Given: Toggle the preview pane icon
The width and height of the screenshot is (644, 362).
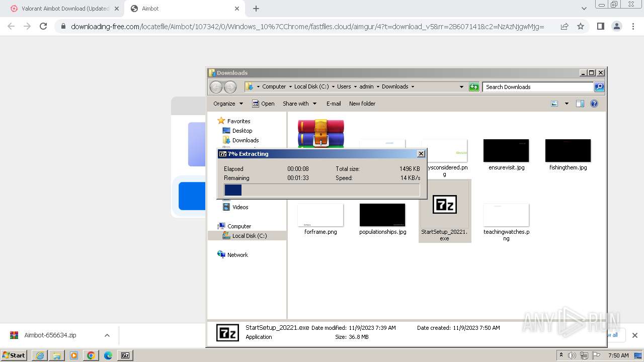Looking at the screenshot, I should pyautogui.click(x=580, y=104).
